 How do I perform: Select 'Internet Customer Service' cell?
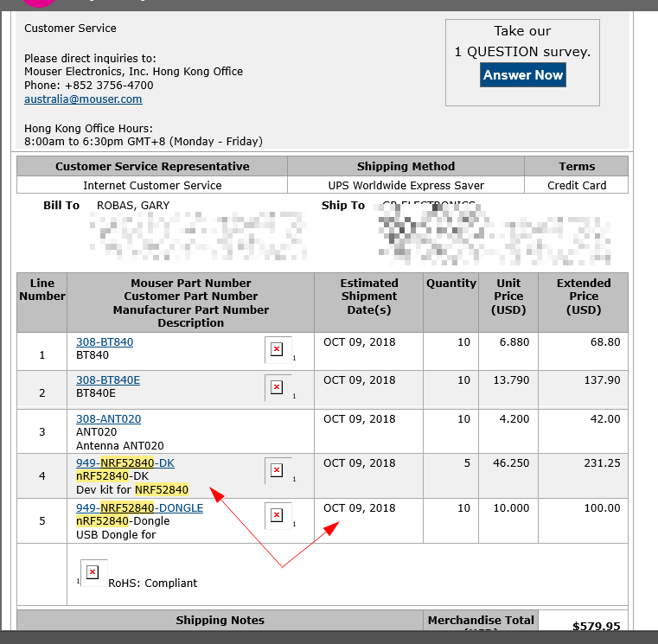[152, 186]
